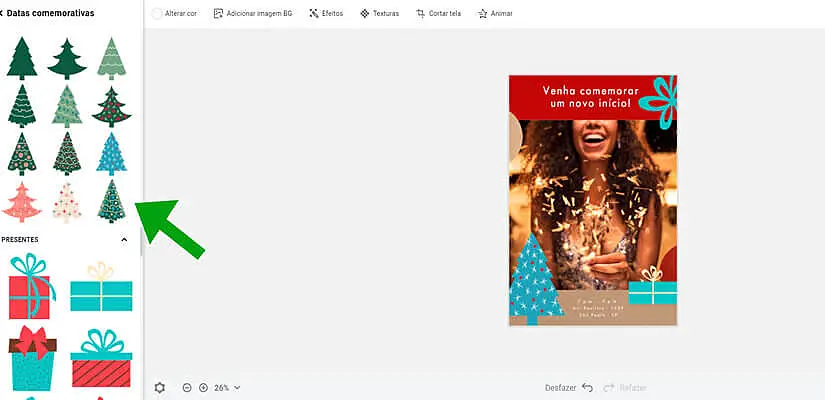Insert wide green tree with red ornaments
This screenshot has height=400, width=825.
tap(112, 107)
